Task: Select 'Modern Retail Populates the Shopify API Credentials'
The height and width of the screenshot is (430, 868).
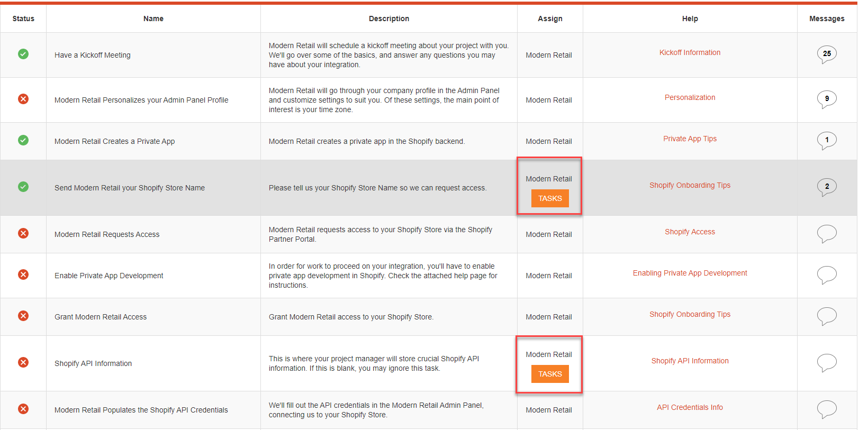Action: point(141,410)
